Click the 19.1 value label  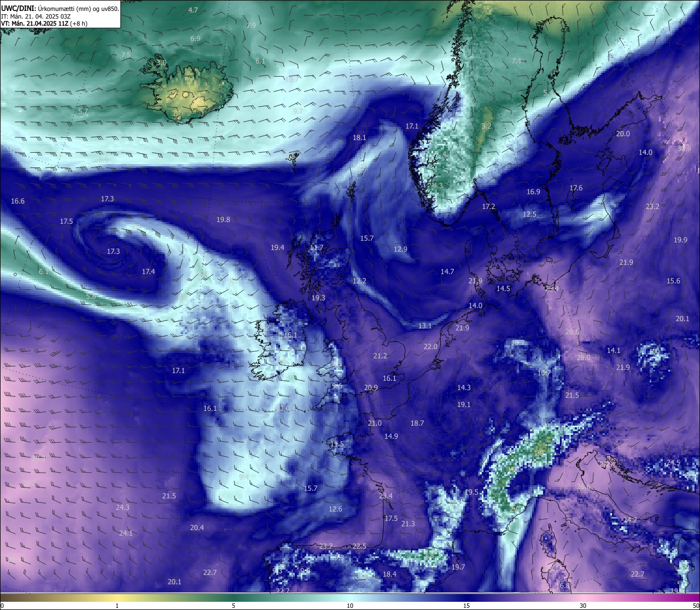pyautogui.click(x=464, y=405)
